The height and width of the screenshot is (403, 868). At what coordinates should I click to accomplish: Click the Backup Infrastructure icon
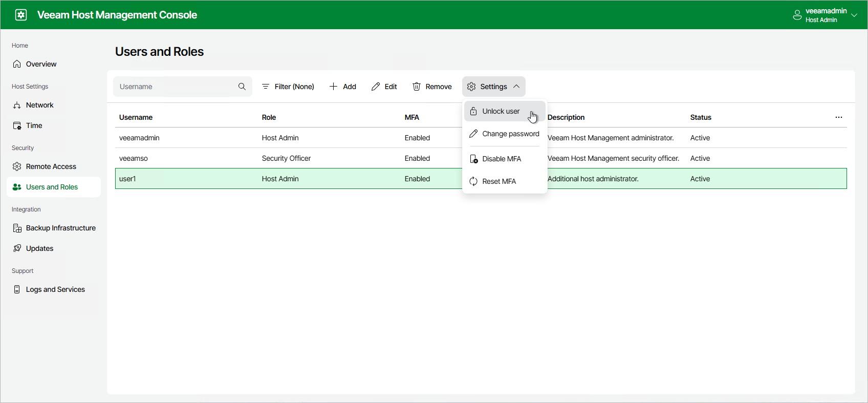[x=17, y=228]
